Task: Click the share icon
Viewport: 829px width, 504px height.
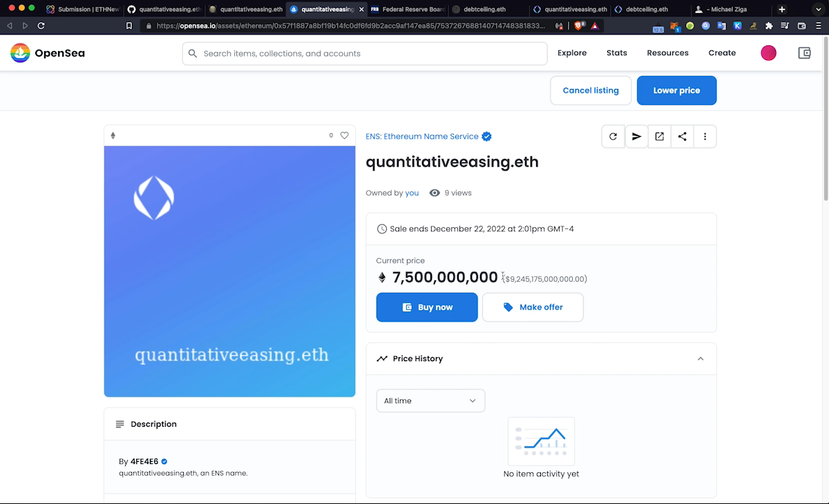Action: (x=682, y=137)
